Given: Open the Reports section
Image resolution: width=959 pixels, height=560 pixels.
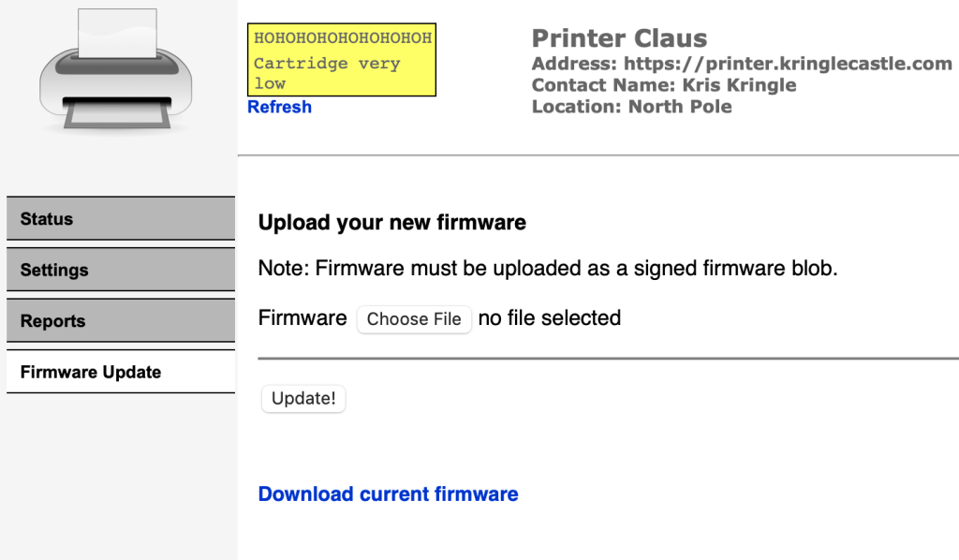Looking at the screenshot, I should pyautogui.click(x=120, y=321).
